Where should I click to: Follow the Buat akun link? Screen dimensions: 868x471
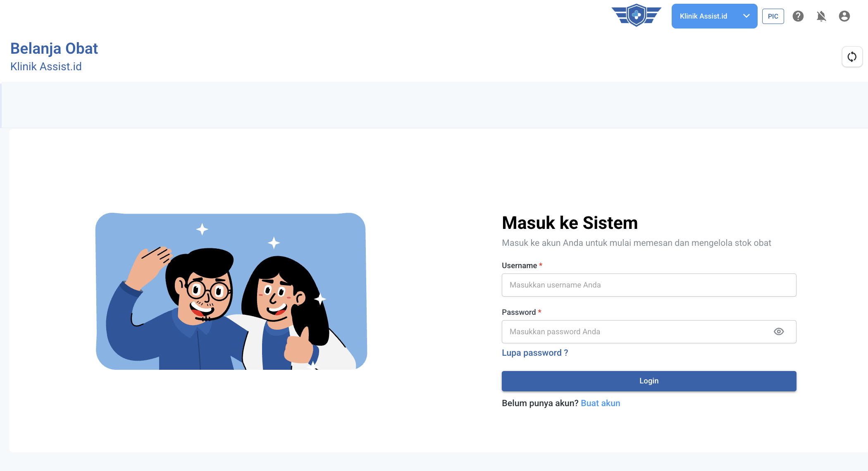point(601,403)
